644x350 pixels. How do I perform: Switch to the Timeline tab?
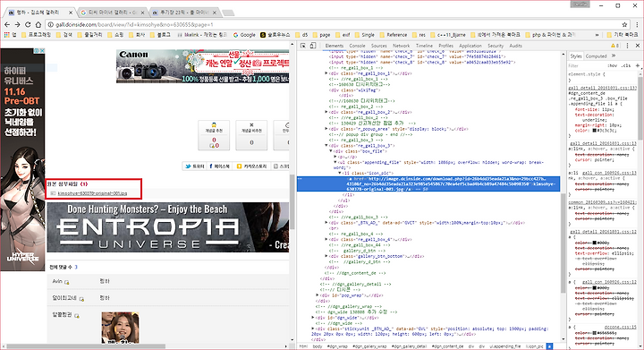coord(424,46)
